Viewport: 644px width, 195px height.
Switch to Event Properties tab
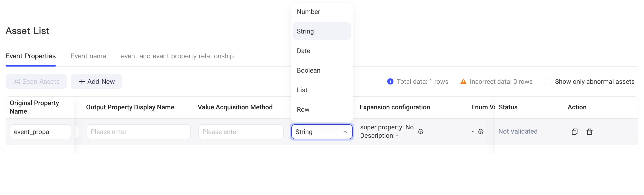(x=30, y=56)
